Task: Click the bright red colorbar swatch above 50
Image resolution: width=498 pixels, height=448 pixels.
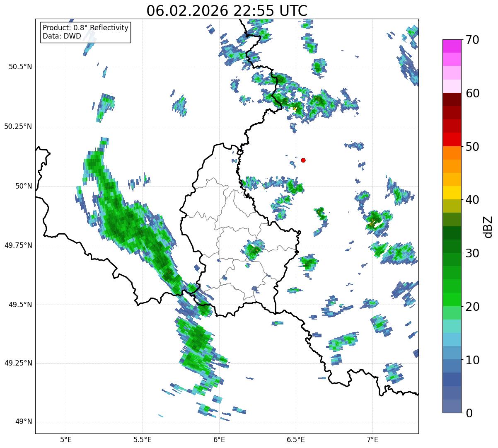Action: point(452,140)
